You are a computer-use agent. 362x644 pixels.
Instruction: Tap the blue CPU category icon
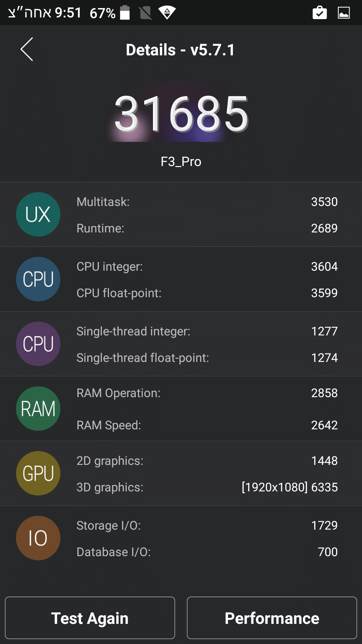[x=38, y=279]
